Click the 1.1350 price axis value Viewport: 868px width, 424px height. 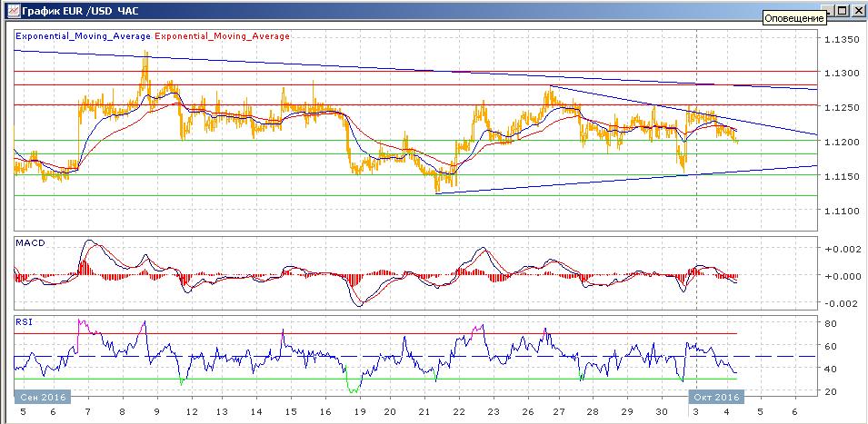842,39
